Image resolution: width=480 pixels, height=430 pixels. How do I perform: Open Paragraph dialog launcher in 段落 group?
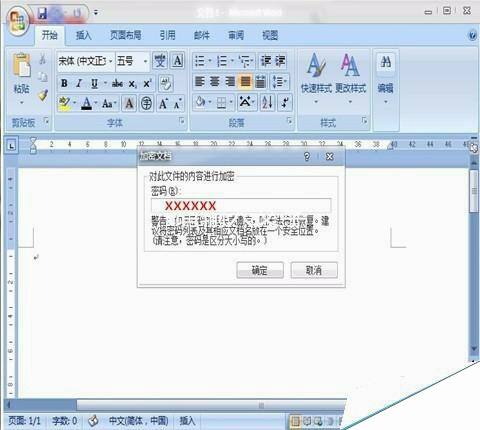[x=289, y=121]
